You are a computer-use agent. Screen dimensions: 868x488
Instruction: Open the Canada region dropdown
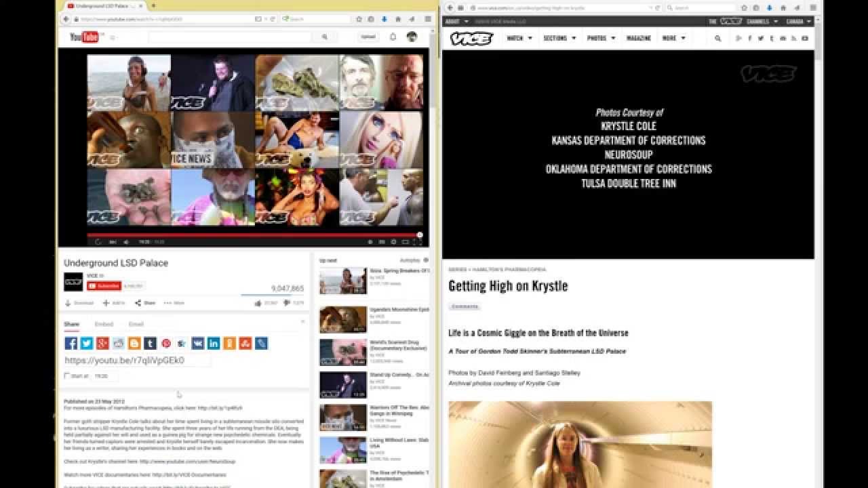coord(799,22)
